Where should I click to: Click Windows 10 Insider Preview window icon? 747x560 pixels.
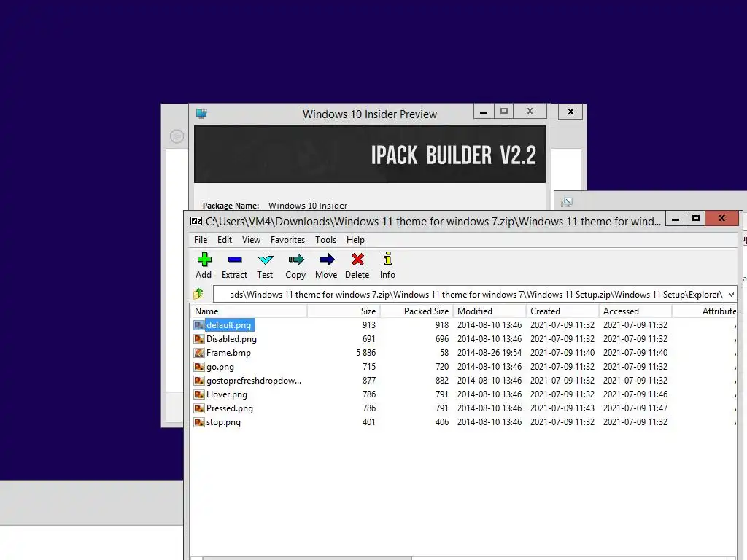click(201, 114)
